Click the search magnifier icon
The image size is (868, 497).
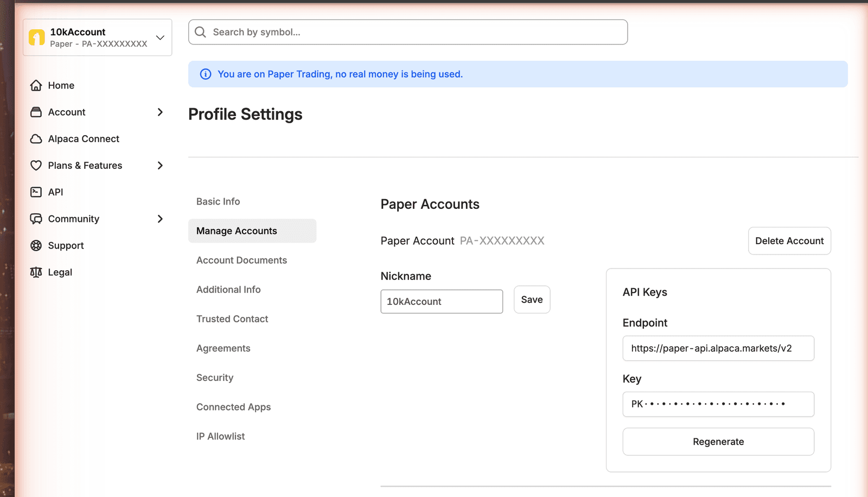tap(200, 32)
